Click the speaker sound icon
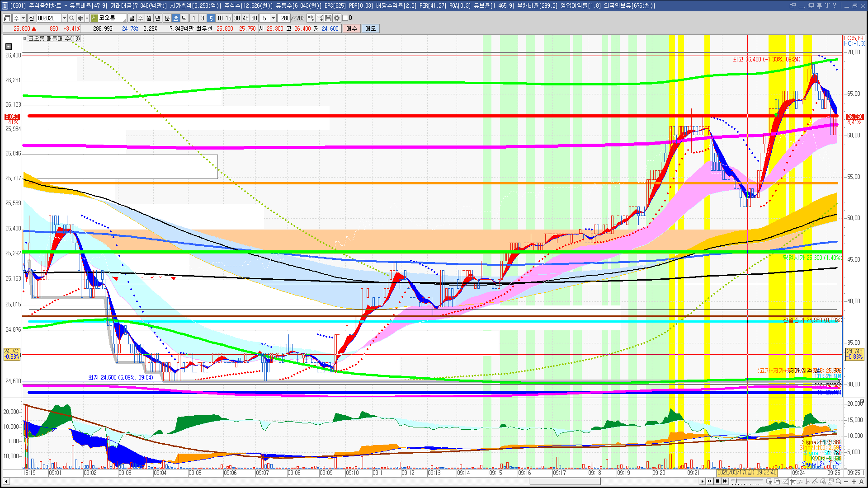Image resolution: width=868 pixels, height=488 pixels. [x=80, y=18]
